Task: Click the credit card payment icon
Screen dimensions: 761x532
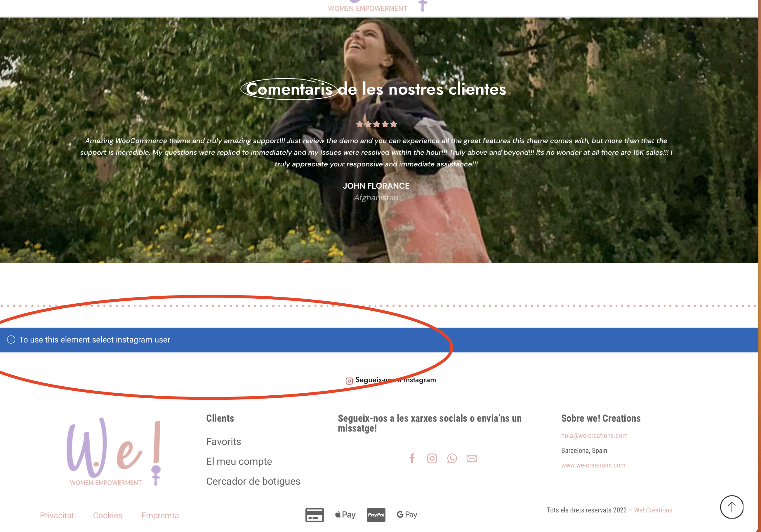Action: [314, 515]
